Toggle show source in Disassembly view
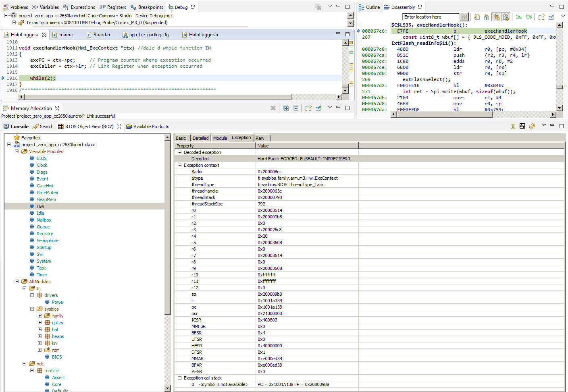Screen dimensions: 568x392 (x=506, y=17)
